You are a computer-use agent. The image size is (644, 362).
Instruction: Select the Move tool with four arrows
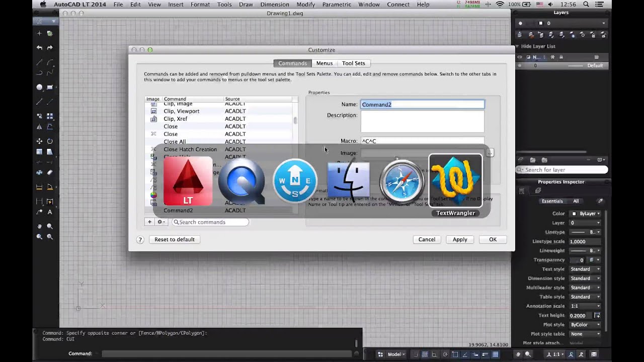39,141
